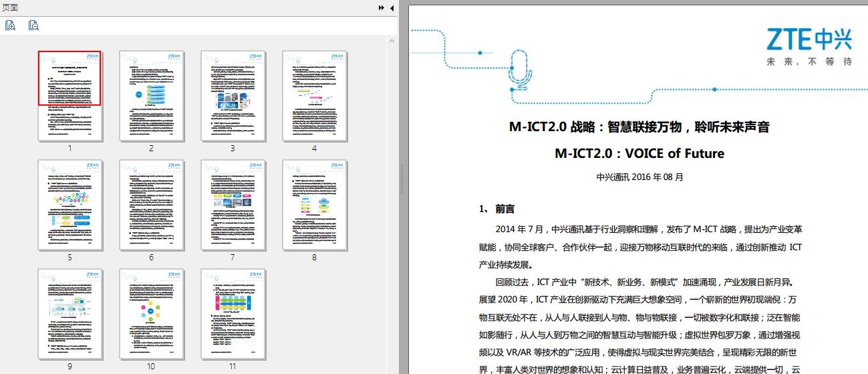Screen dimensions: 868x374
Task: Go to the page 5 thumbnail
Action: point(70,205)
